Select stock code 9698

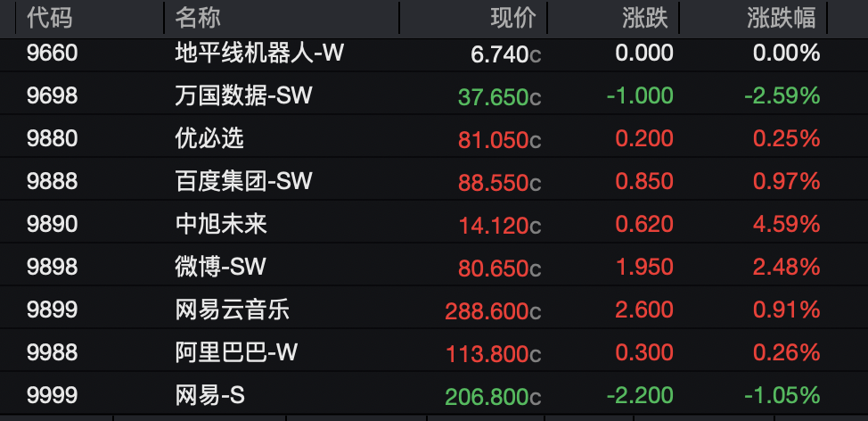[52, 95]
